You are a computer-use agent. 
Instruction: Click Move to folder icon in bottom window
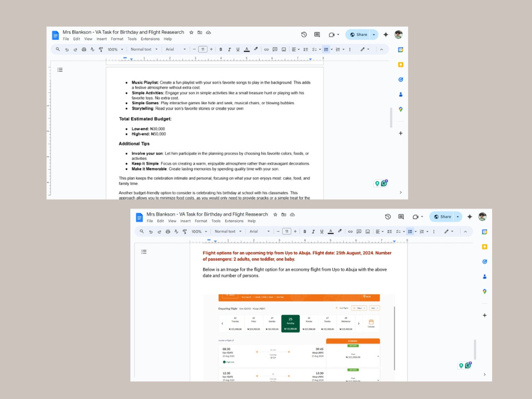(x=284, y=215)
